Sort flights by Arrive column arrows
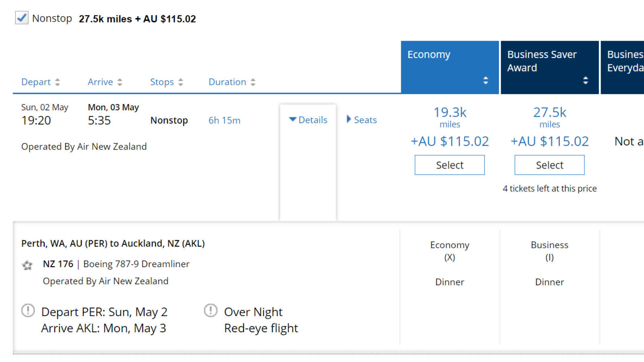 point(120,82)
